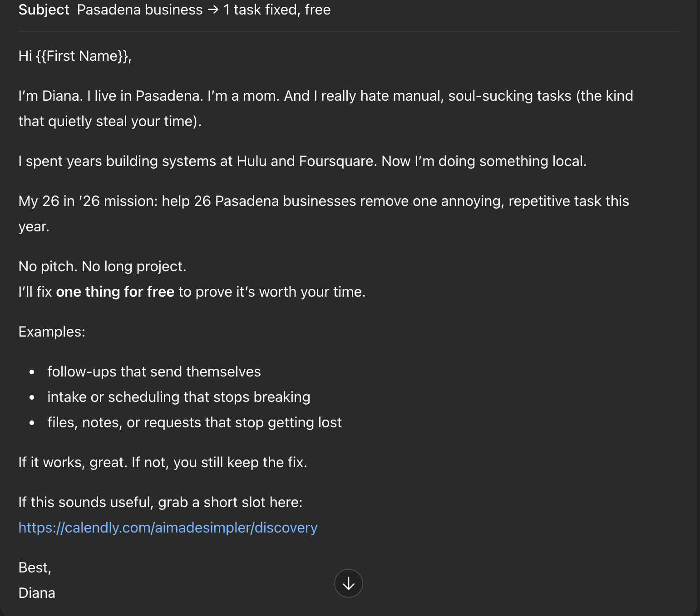Image resolution: width=700 pixels, height=616 pixels.
Task: Click the 'Diana' signature at bottom
Action: tap(37, 593)
